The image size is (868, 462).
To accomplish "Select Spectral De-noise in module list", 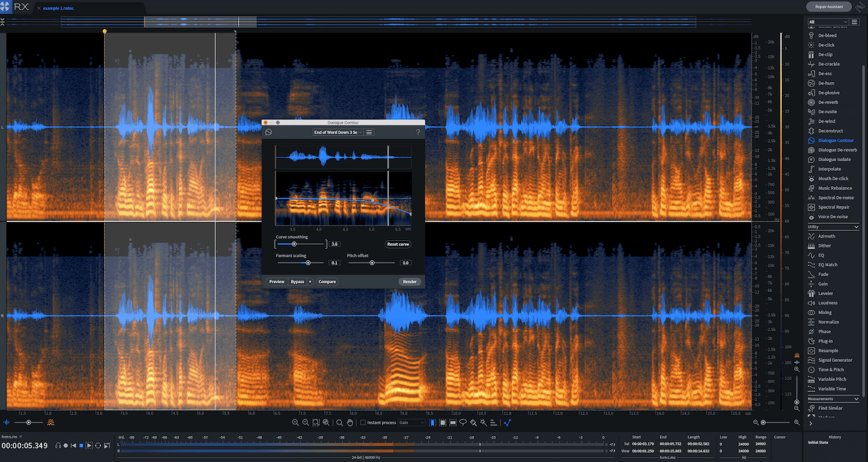I will 836,198.
